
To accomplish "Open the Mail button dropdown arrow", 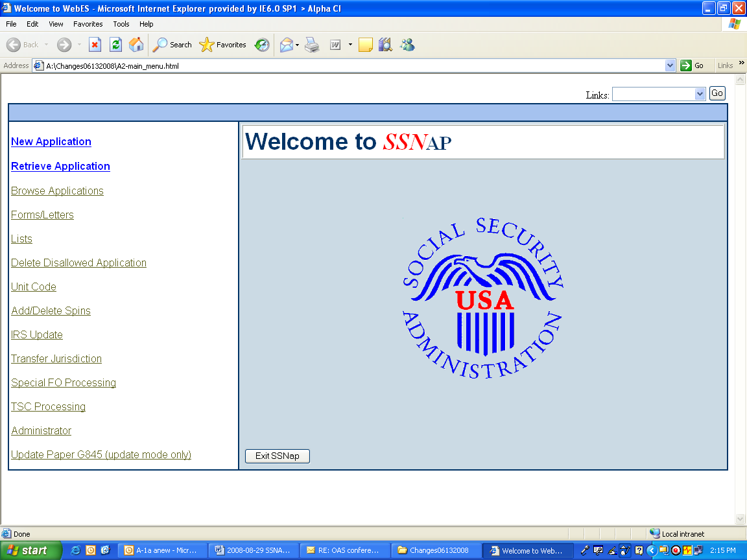I will click(297, 45).
